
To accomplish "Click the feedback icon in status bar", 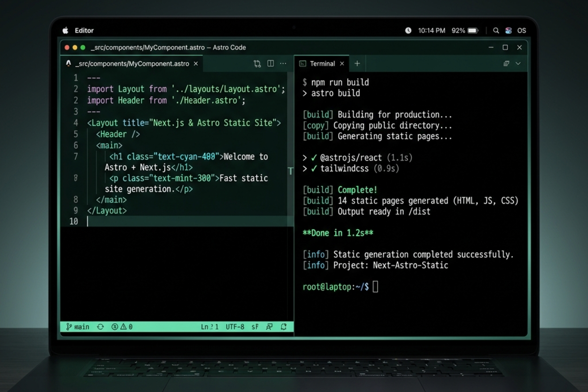I will point(269,327).
